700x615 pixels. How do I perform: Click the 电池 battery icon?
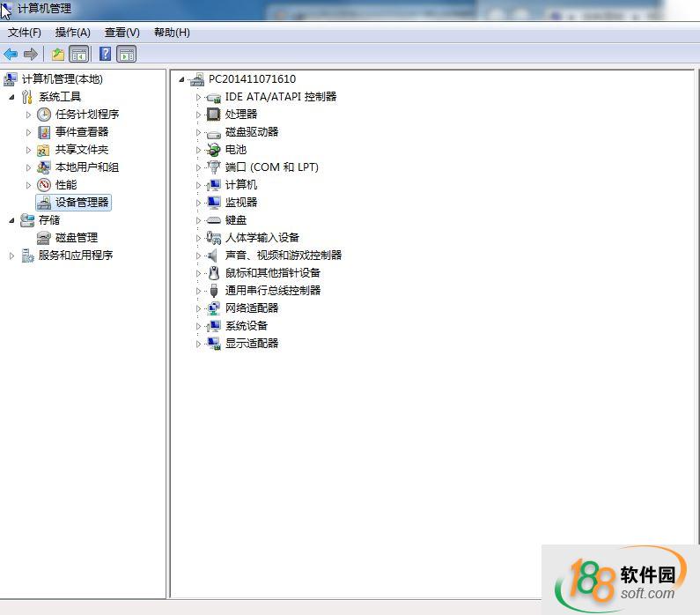coord(213,150)
